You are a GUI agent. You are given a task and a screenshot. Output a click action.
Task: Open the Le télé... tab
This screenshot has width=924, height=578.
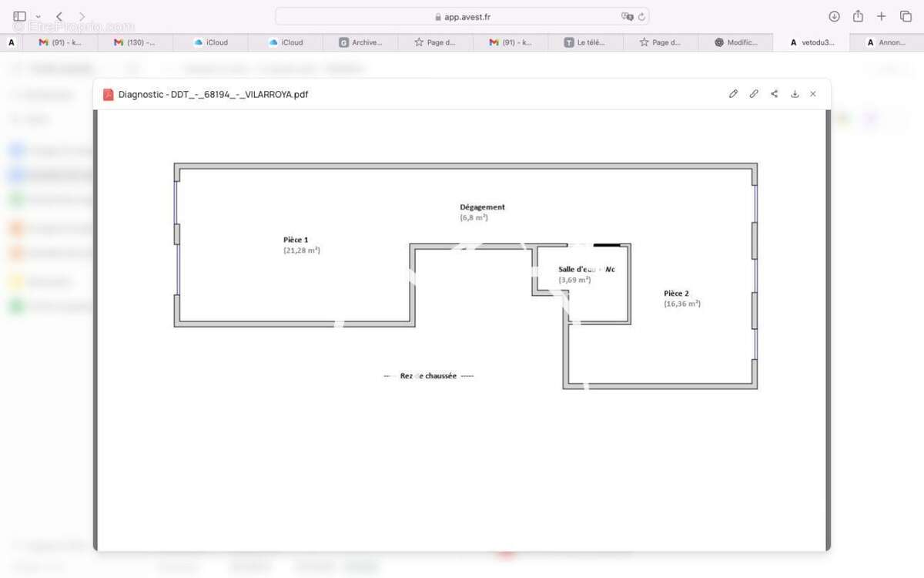[x=585, y=42]
